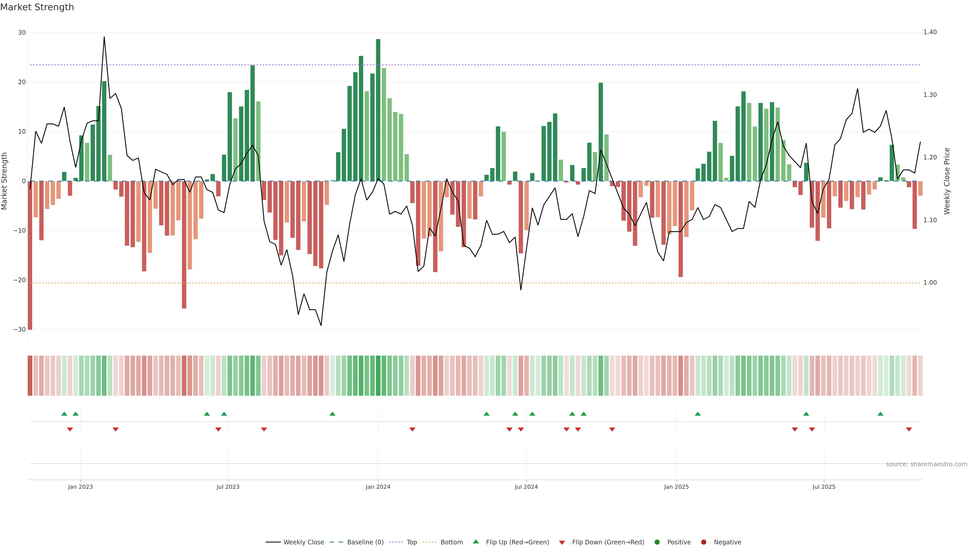This screenshot has width=980, height=551.
Task: Click the Positive green circle legend icon
Action: pos(657,542)
